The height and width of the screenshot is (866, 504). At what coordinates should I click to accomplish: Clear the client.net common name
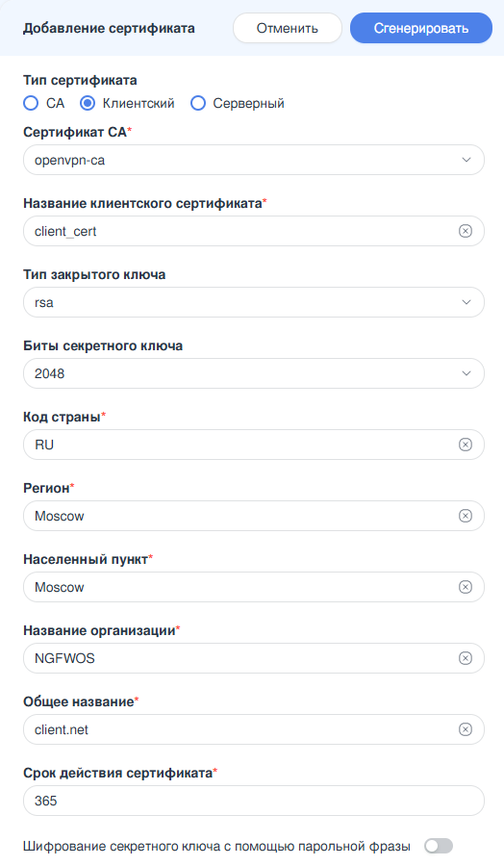point(466,729)
